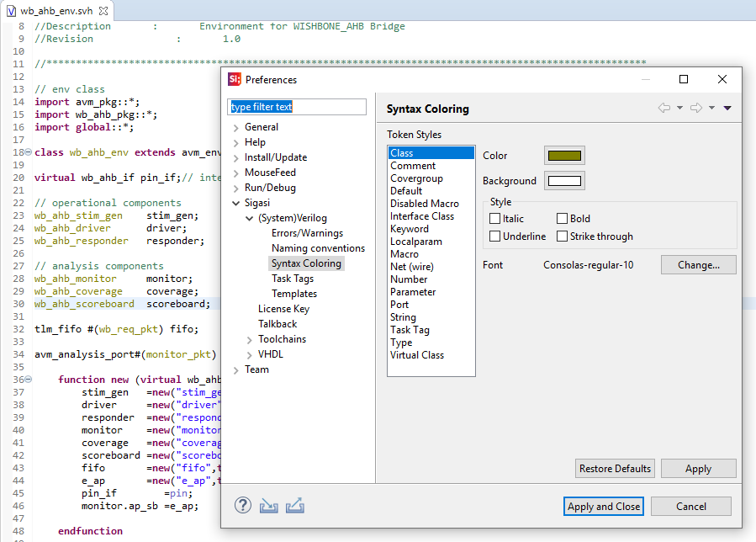The height and width of the screenshot is (542, 756).
Task: Click the Change... font button
Action: click(x=698, y=265)
